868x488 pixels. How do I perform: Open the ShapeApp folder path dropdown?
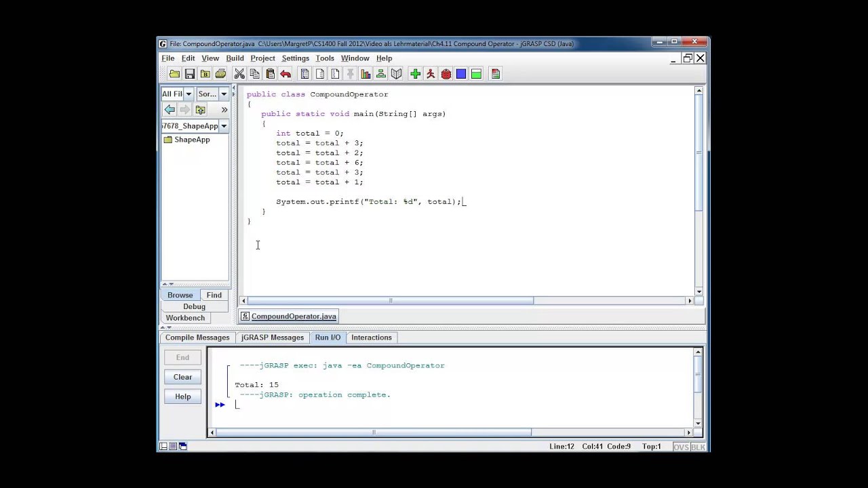224,126
